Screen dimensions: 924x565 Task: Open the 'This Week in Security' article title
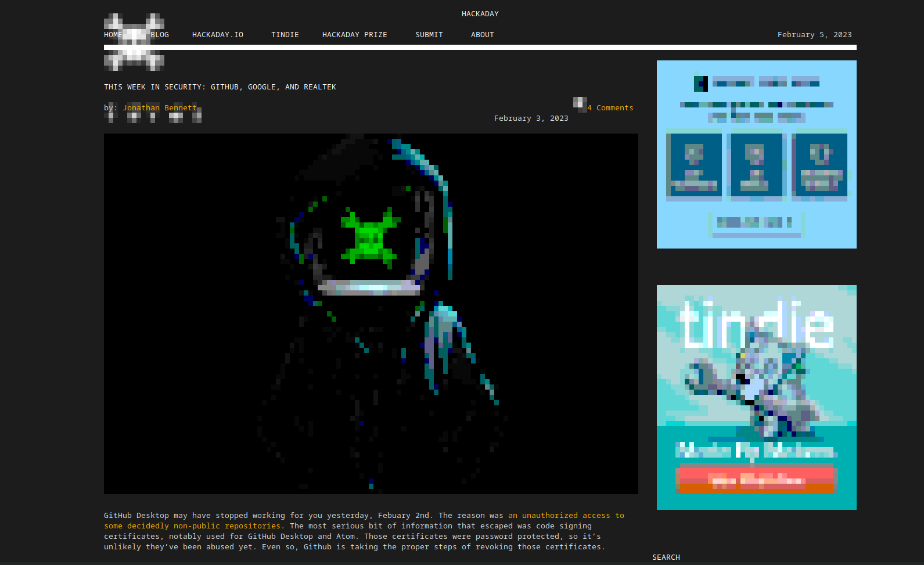coord(220,87)
